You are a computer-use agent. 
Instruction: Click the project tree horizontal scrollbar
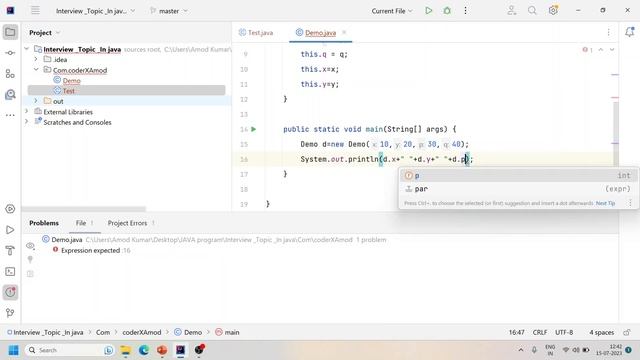(84, 209)
